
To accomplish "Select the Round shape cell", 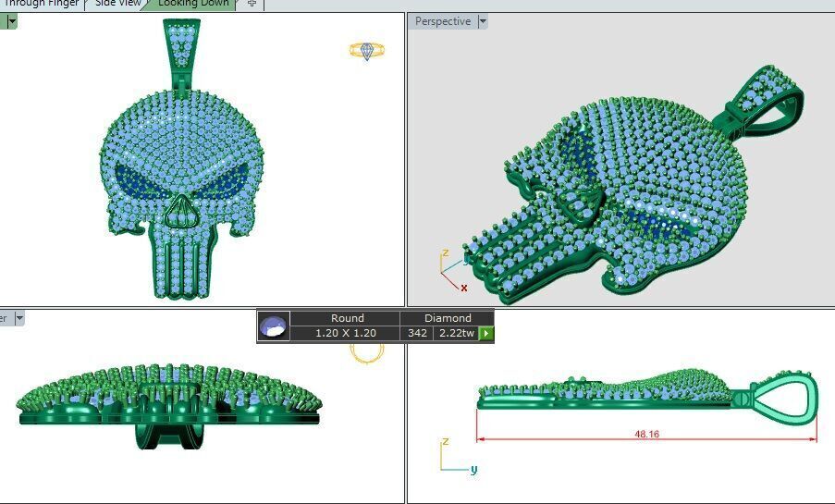I will (347, 318).
